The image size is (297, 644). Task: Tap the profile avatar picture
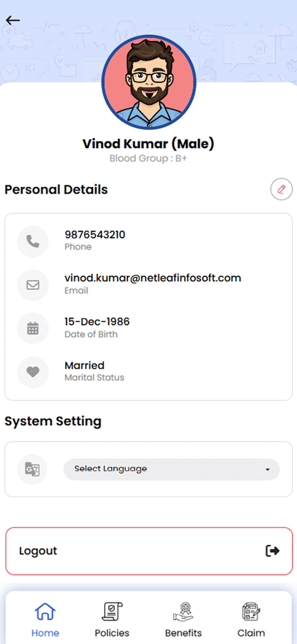pos(149,82)
